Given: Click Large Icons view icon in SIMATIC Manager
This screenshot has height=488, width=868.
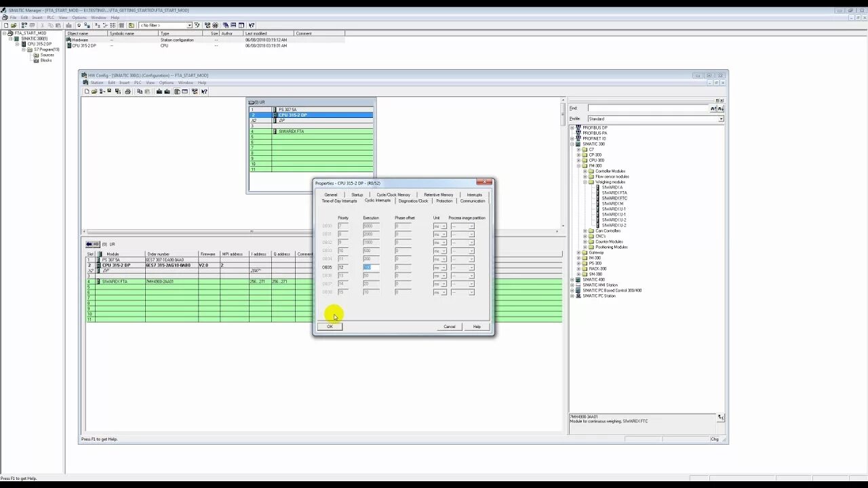Looking at the screenshot, I should coord(97,25).
